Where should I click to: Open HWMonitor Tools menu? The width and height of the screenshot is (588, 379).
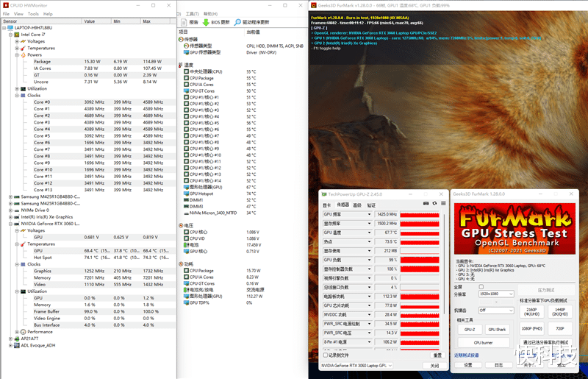coord(33,14)
